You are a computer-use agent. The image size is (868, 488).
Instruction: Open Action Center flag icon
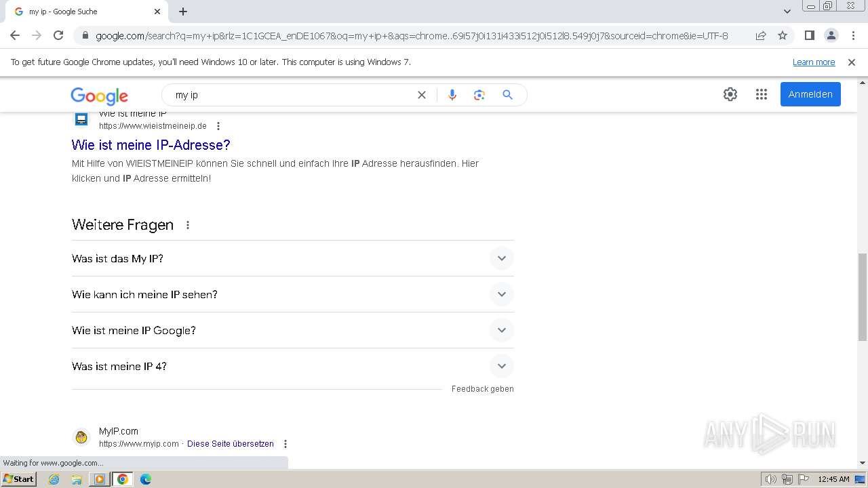802,479
